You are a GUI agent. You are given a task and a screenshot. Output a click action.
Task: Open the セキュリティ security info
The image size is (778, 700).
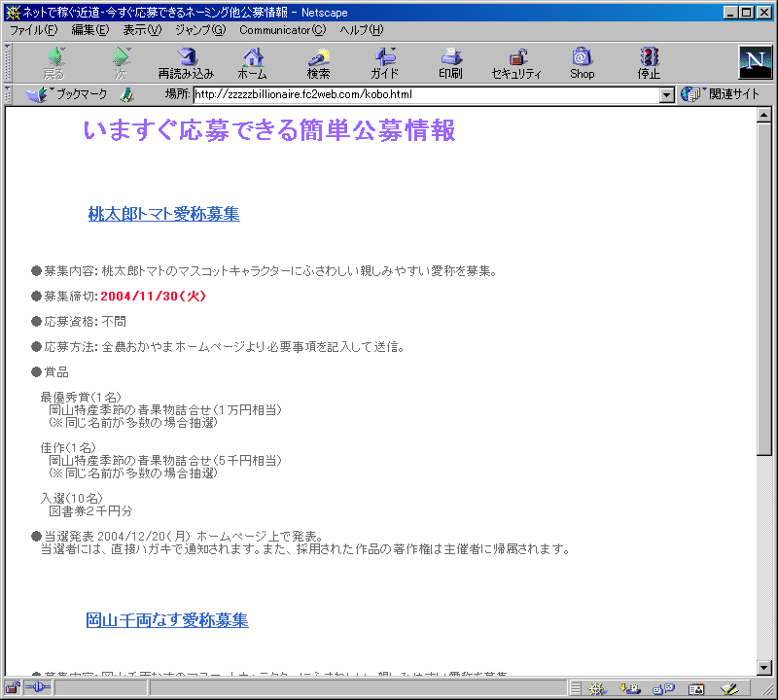(x=516, y=63)
